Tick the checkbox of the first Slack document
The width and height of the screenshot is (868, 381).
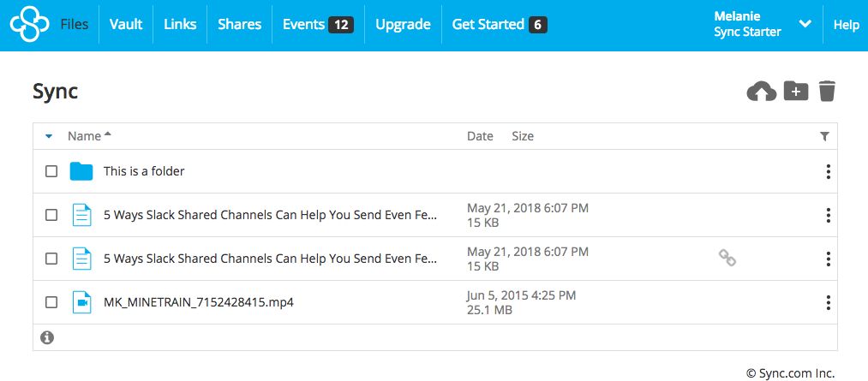[x=51, y=214]
